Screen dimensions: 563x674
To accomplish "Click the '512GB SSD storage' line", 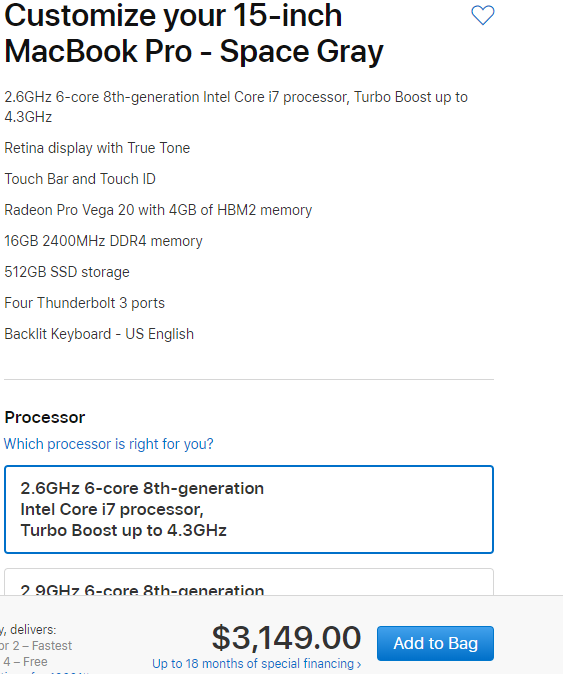I will coord(67,272).
